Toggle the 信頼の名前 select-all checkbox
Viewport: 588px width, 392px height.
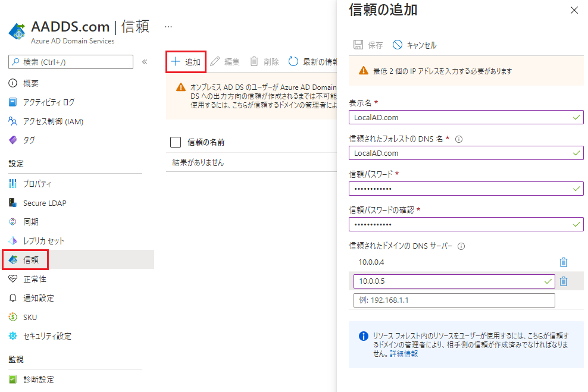(x=176, y=142)
